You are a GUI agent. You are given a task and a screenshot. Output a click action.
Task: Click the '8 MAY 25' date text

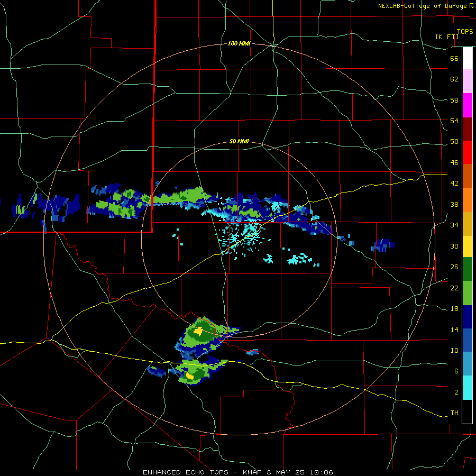[287, 472]
